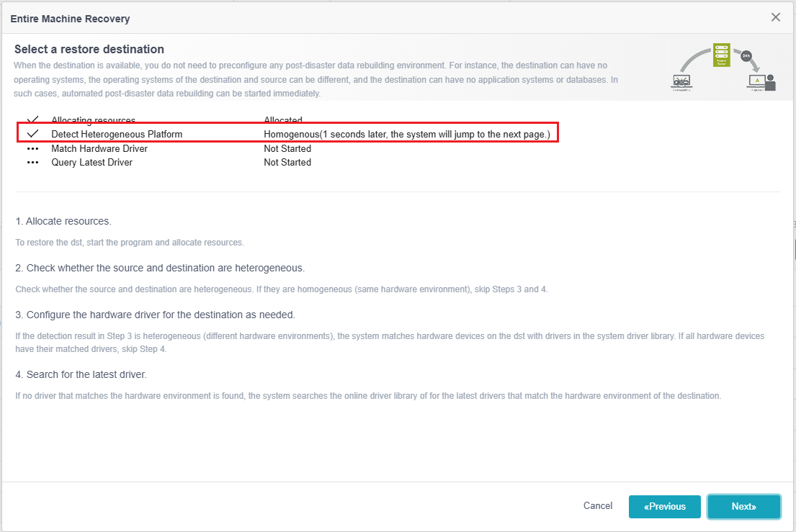Click the '3. Configure the hardware driver' heading
Image resolution: width=796 pixels, height=532 pixels.
tap(155, 315)
